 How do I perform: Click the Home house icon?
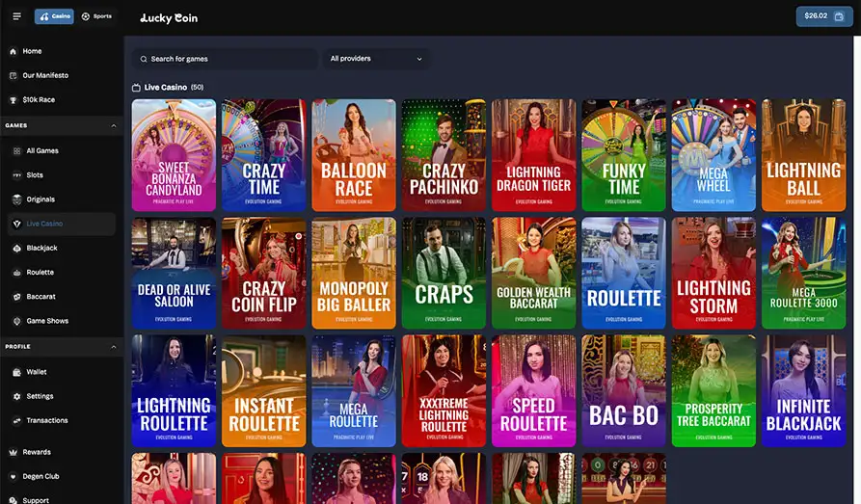click(13, 51)
